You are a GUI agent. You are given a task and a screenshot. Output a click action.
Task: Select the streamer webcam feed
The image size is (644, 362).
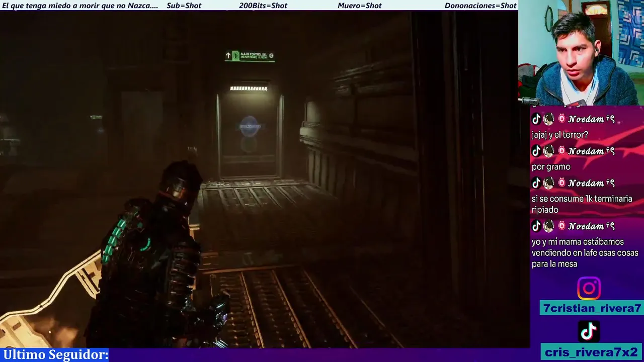(x=581, y=53)
